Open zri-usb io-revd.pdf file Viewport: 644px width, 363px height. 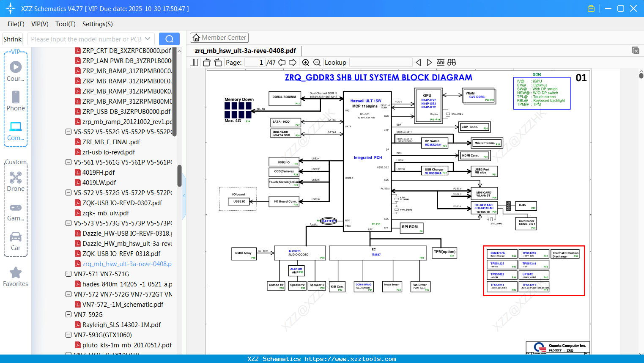[x=109, y=152]
